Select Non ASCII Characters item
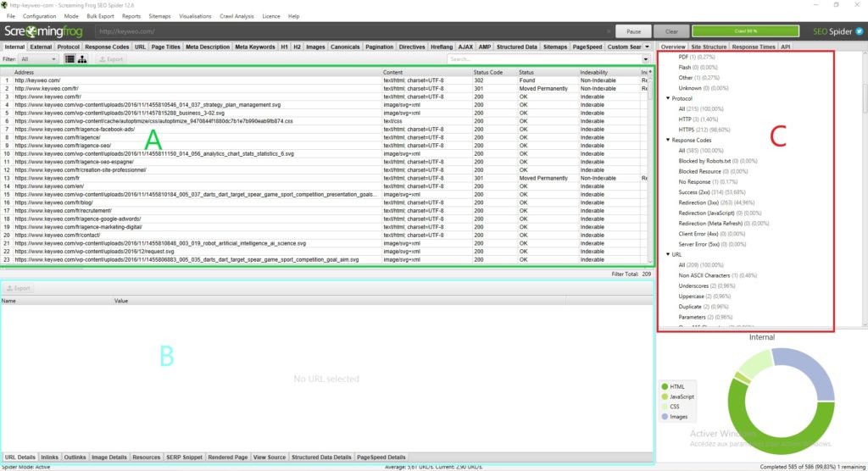 tap(717, 275)
